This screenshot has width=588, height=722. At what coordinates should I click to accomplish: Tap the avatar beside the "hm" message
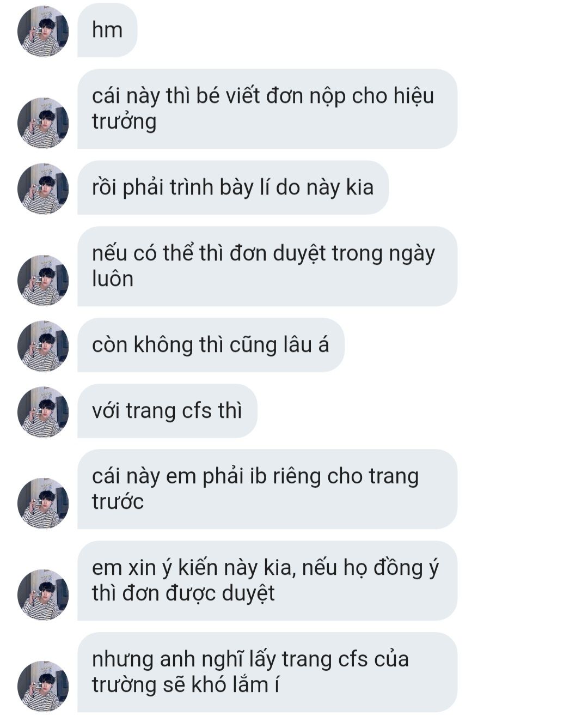click(43, 31)
